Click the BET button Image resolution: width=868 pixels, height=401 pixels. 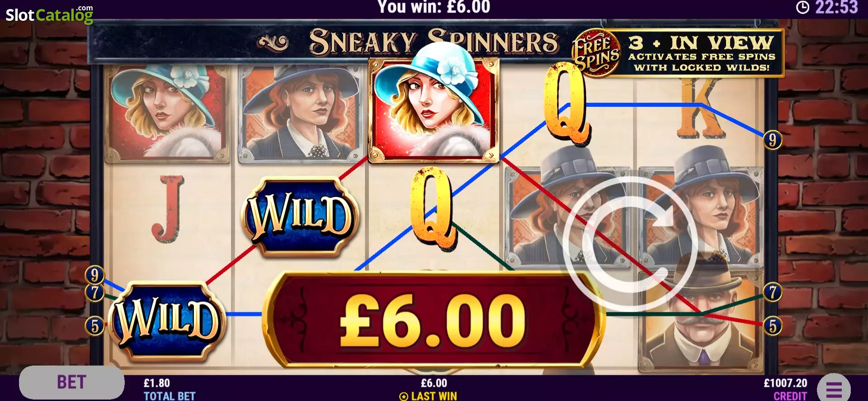pos(71,382)
